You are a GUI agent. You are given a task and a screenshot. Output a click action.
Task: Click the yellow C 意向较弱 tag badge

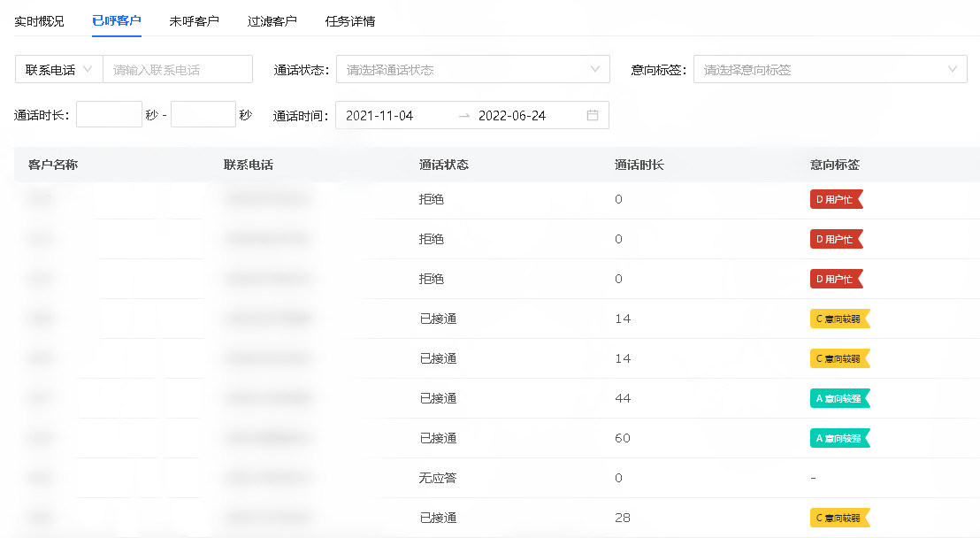[x=838, y=319]
